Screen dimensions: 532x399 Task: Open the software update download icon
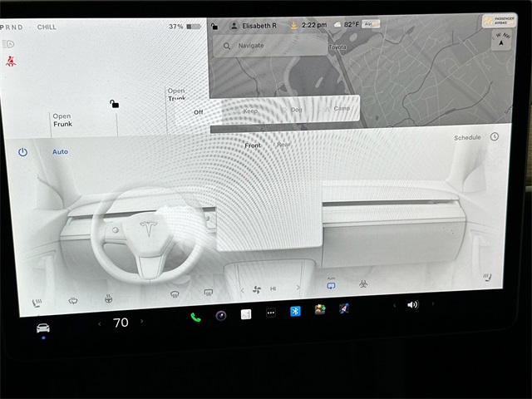point(293,26)
